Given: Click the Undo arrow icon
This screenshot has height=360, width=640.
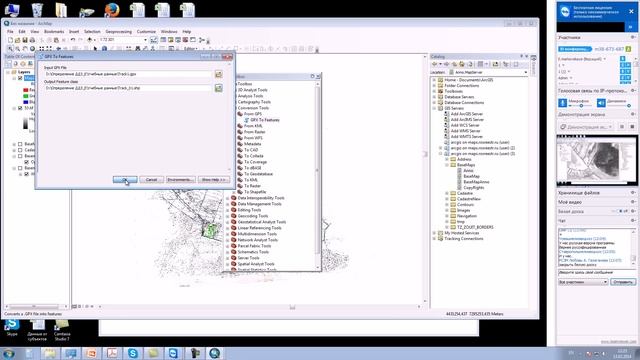Looking at the screenshot, I should tap(73, 40).
